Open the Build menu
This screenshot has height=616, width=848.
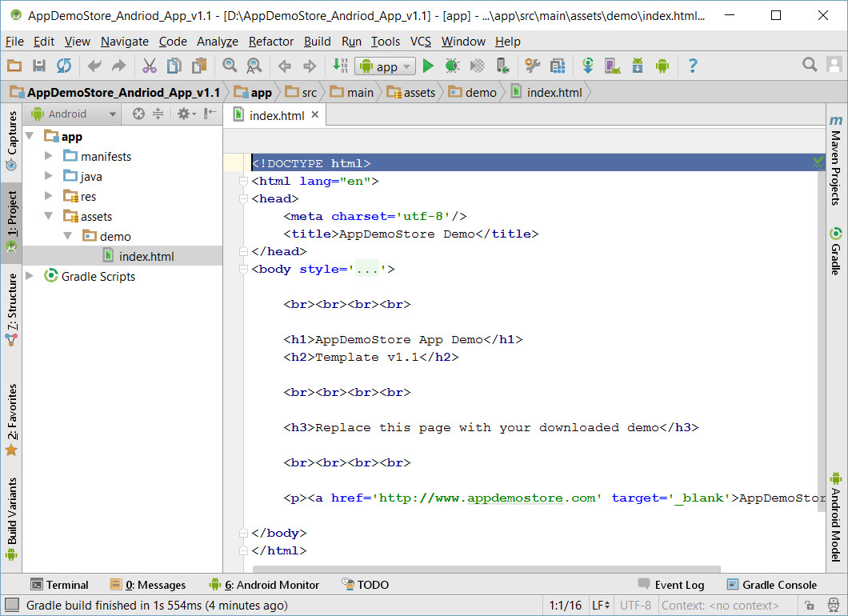(x=317, y=41)
